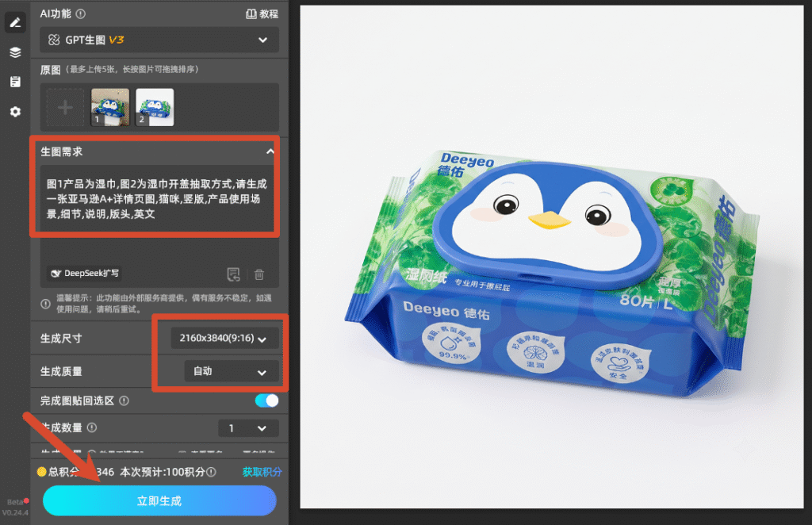Click the 生成尺寸 label
The image size is (812, 525).
point(61,339)
